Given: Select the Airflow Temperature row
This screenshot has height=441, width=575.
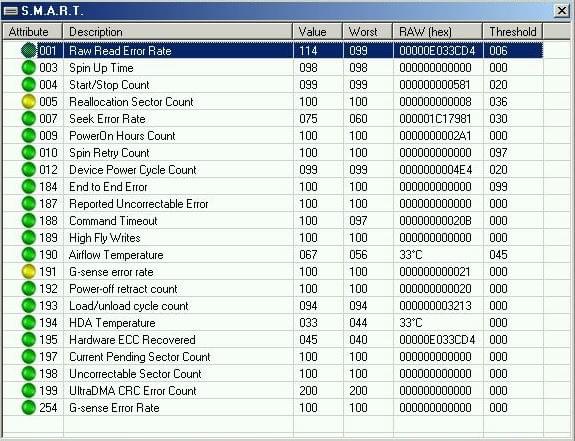Looking at the screenshot, I should [x=273, y=255].
